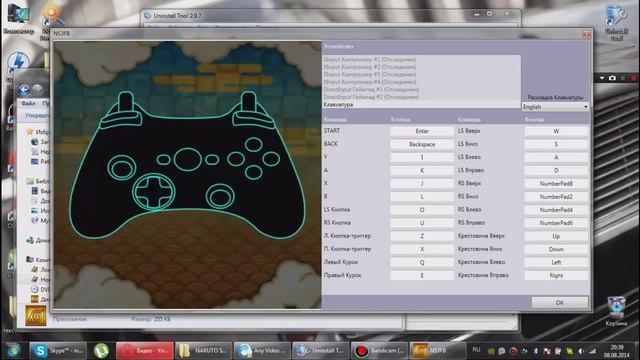Click the RS Влево binding NumberPad4
The height and width of the screenshot is (360, 640).
coord(556,209)
